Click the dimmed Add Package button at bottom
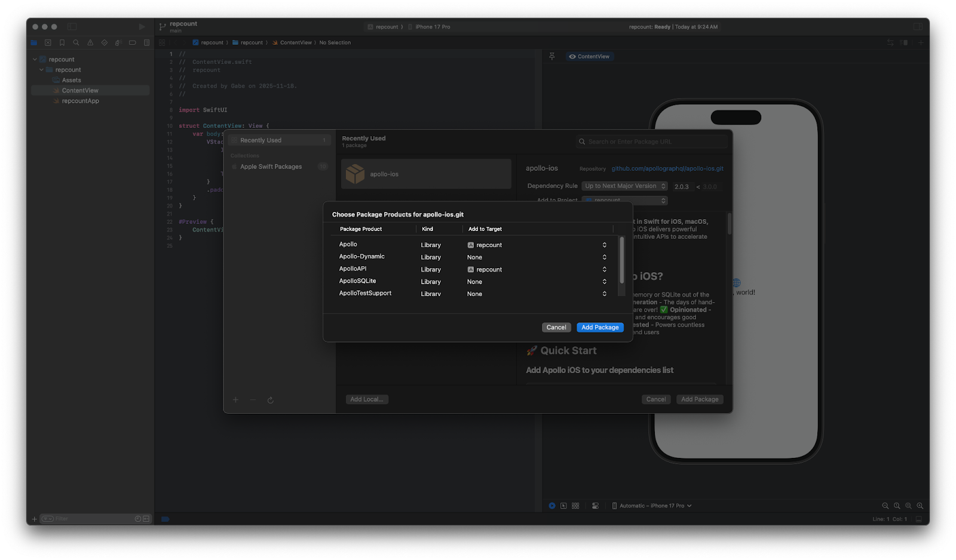Viewport: 956px width, 560px height. point(700,399)
